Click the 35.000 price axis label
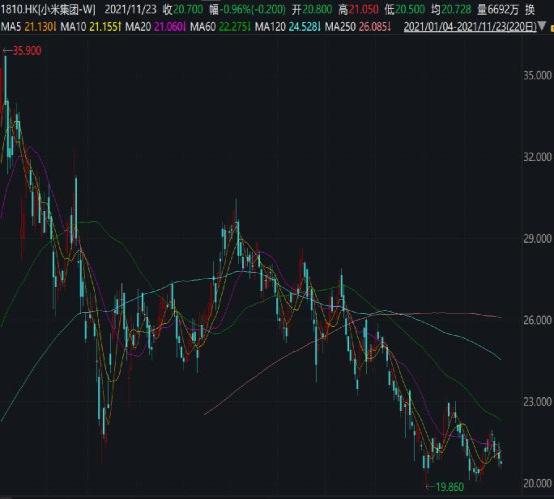554x499 pixels. pos(537,75)
